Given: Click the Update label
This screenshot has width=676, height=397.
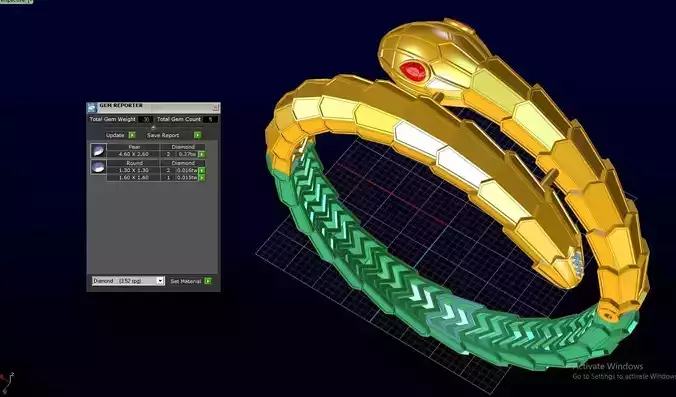Looking at the screenshot, I should [x=115, y=135].
